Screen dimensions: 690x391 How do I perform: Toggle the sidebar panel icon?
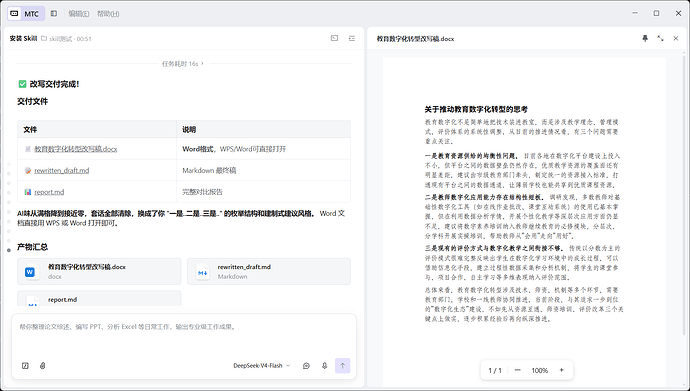[x=54, y=14]
